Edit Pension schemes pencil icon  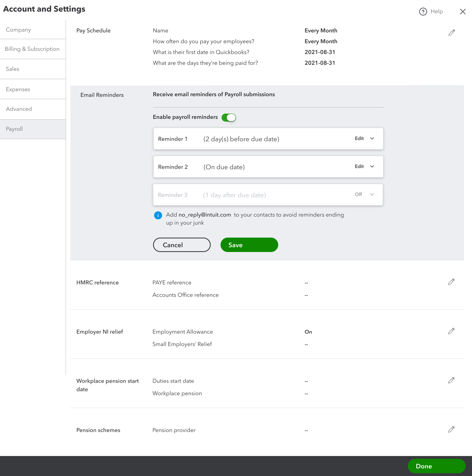(x=451, y=429)
